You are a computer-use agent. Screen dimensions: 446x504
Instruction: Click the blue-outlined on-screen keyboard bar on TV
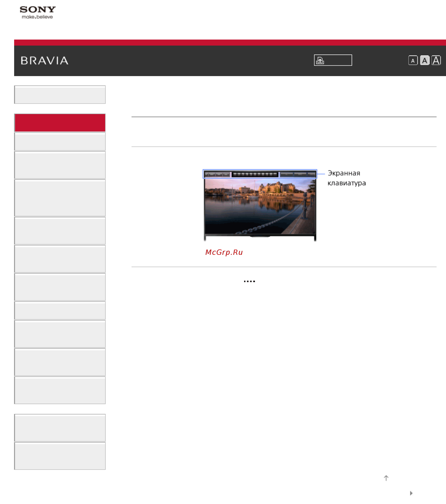coord(260,174)
